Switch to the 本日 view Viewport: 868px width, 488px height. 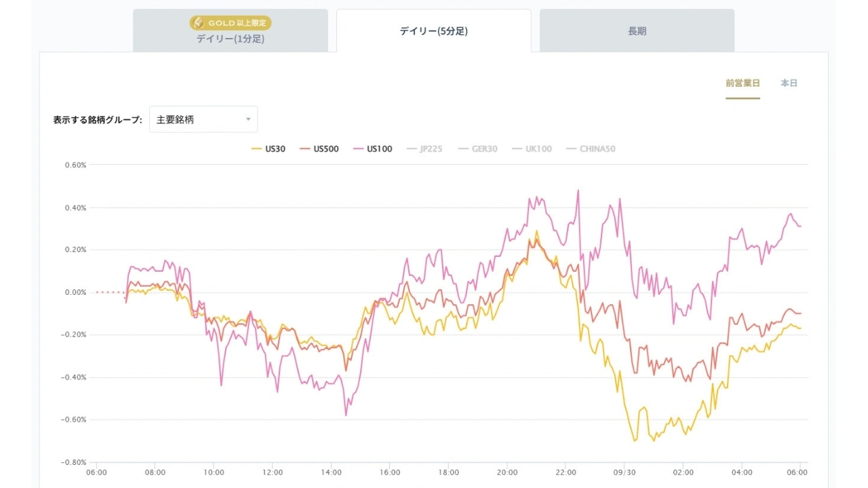[789, 83]
